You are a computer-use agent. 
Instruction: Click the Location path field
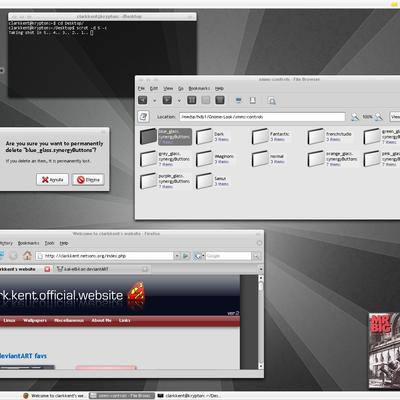click(x=262, y=117)
